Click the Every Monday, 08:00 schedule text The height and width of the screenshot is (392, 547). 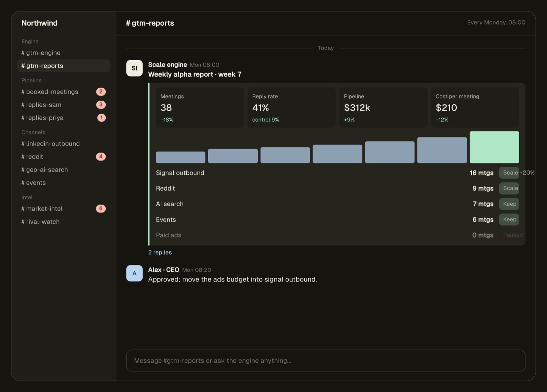pyautogui.click(x=496, y=23)
